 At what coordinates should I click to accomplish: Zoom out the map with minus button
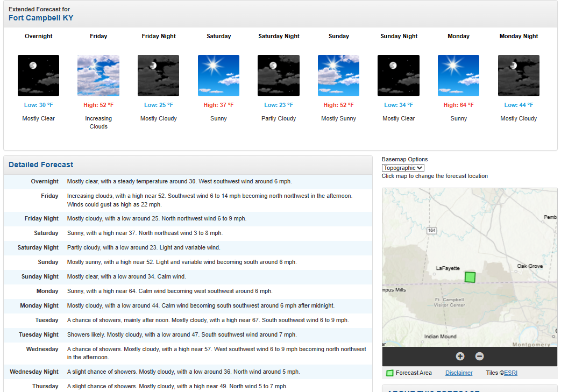click(479, 357)
